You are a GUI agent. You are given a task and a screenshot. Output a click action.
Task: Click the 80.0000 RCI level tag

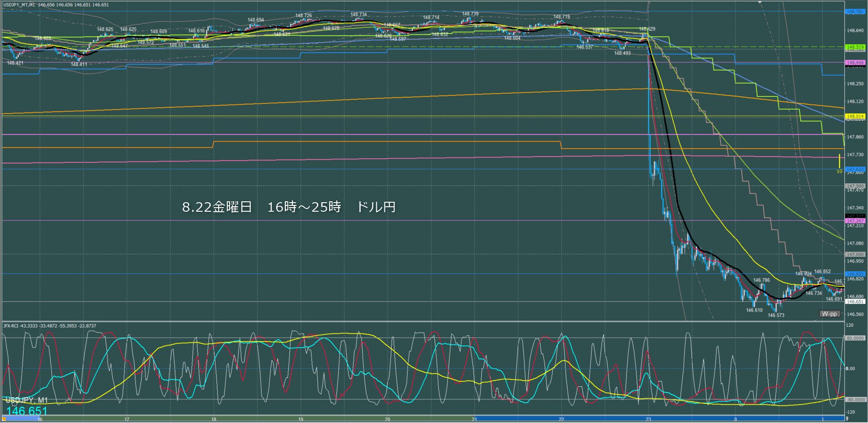coord(855,338)
